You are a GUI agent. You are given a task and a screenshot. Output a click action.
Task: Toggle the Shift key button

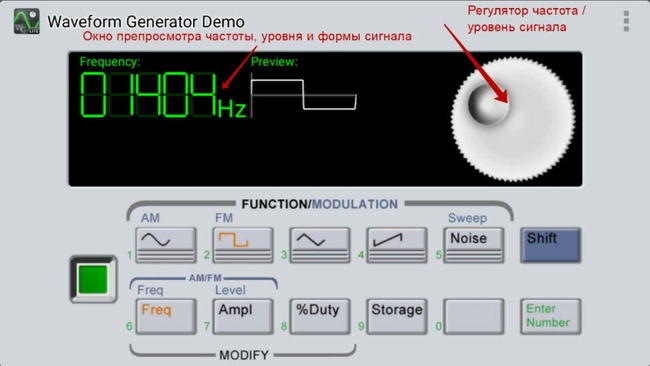tap(551, 245)
